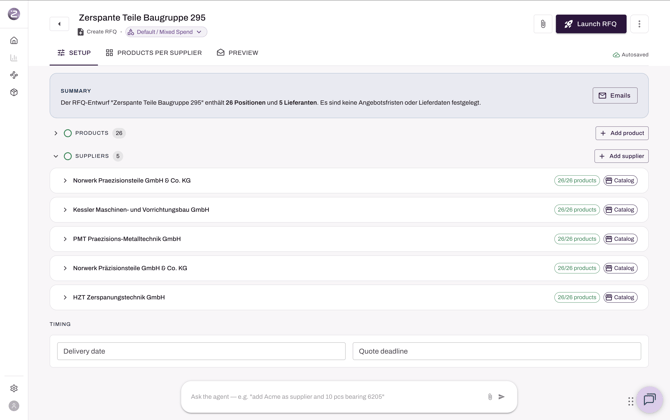Click 26/26 products badge for HZT Zerspanungstechnik

pyautogui.click(x=577, y=297)
